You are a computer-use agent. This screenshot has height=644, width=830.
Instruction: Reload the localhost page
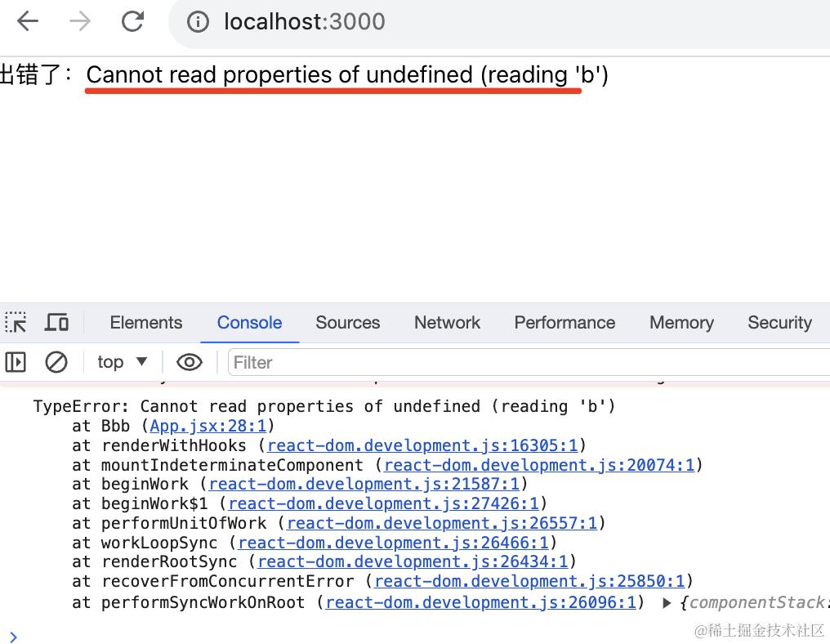[132, 22]
